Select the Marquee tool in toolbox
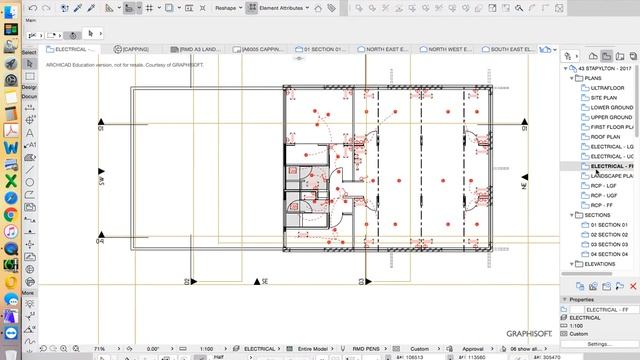The image size is (640, 360). click(x=29, y=76)
